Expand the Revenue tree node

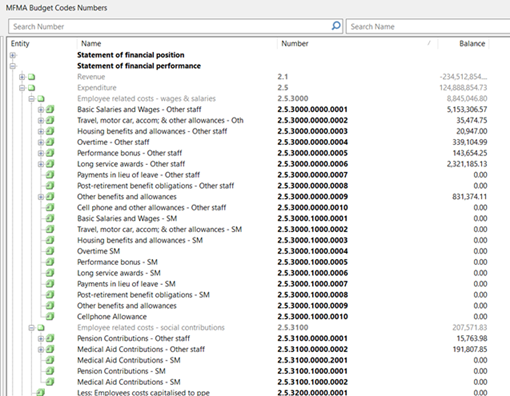coord(22,77)
